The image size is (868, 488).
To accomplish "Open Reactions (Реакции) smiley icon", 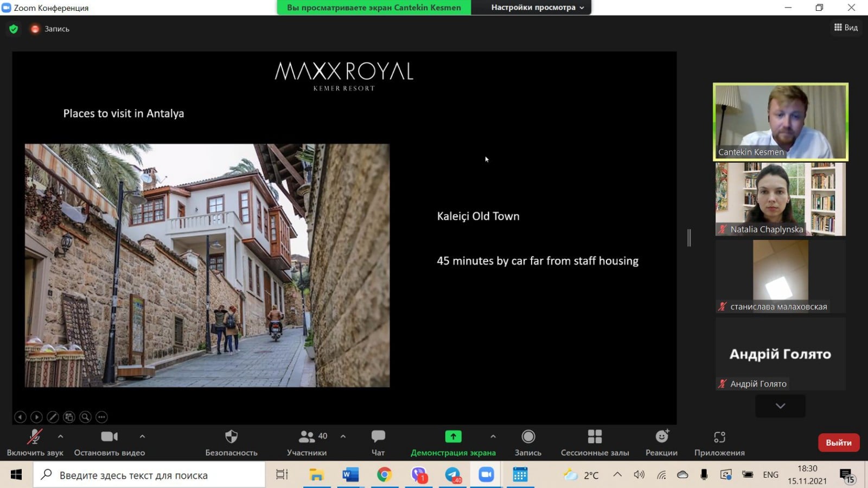I will (661, 437).
